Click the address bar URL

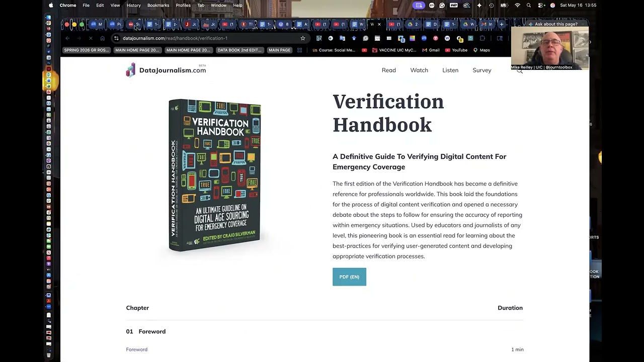(x=175, y=38)
